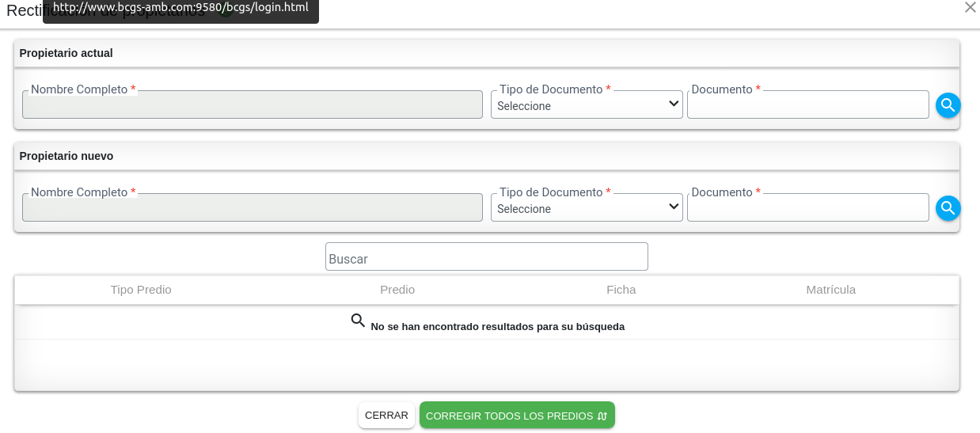Click the no results found message
This screenshot has height=433, width=980.
(497, 327)
